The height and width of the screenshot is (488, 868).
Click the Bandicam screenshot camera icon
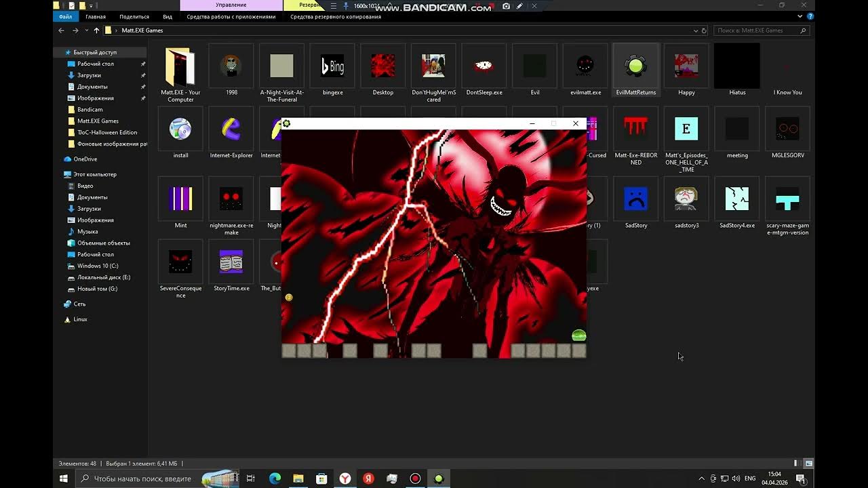[506, 6]
